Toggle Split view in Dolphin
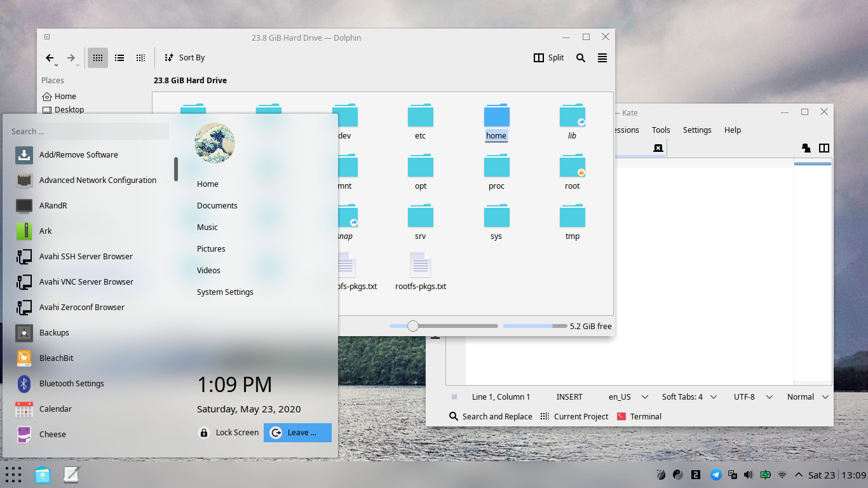This screenshot has width=868, height=488. tap(549, 58)
